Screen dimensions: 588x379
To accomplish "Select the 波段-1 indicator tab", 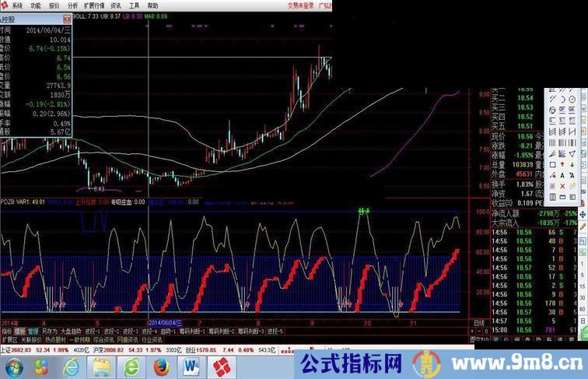I will pyautogui.click(x=93, y=331).
